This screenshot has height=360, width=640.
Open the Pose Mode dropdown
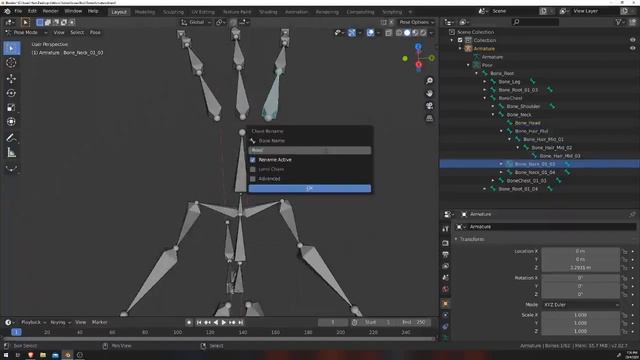(26, 32)
